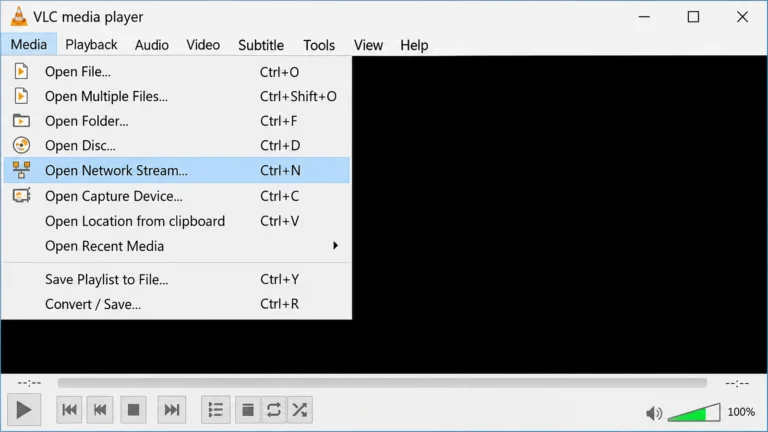The width and height of the screenshot is (768, 432).
Task: Open the View menu
Action: click(368, 45)
